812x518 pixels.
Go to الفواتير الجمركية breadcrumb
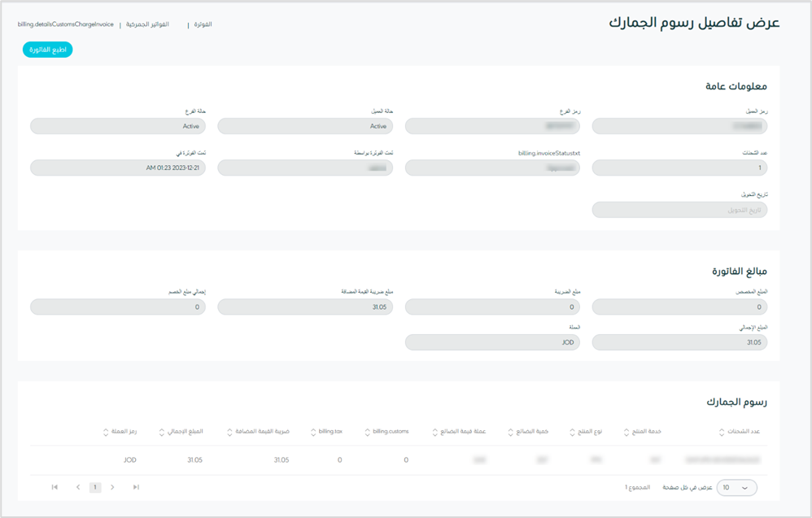147,24
